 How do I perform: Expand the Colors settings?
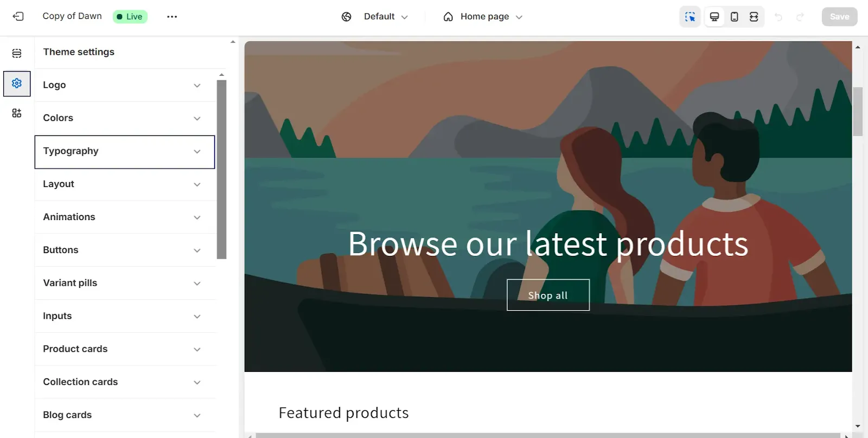click(125, 118)
